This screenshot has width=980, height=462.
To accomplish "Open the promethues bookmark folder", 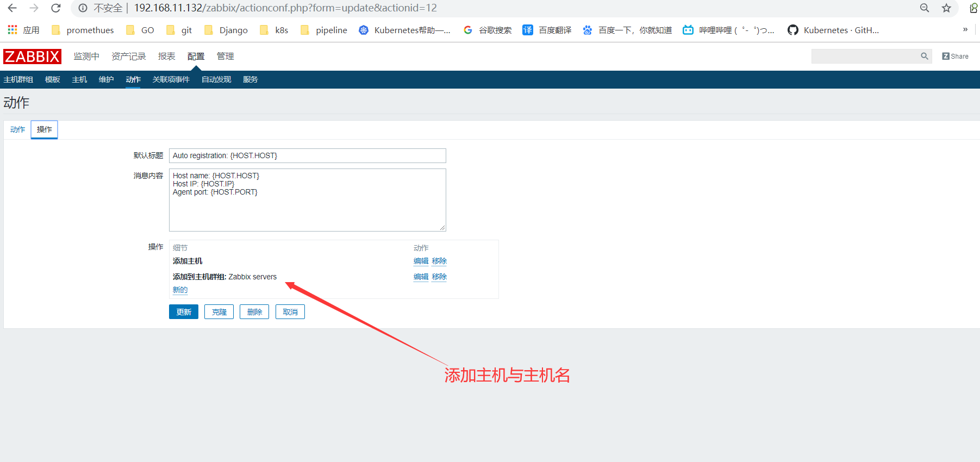I will [83, 30].
